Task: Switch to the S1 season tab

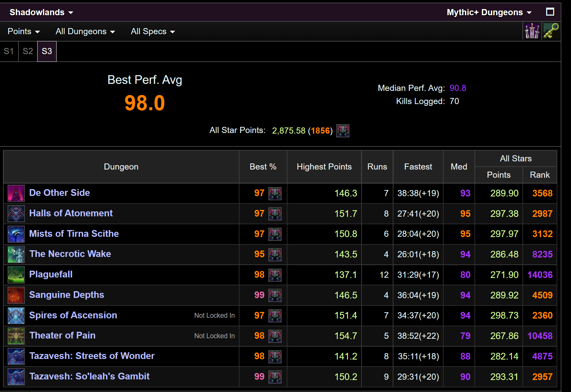Action: pos(9,51)
